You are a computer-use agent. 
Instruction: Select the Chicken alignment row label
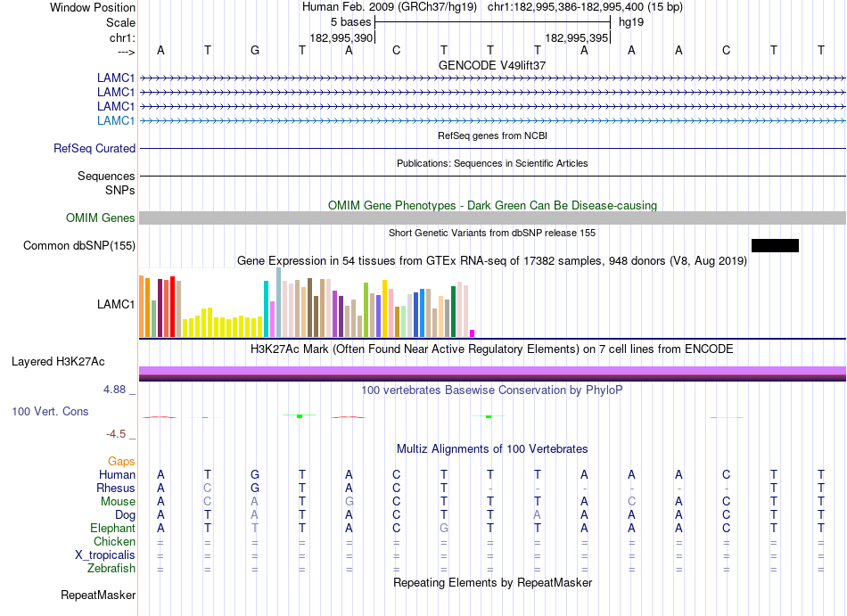pyautogui.click(x=114, y=541)
